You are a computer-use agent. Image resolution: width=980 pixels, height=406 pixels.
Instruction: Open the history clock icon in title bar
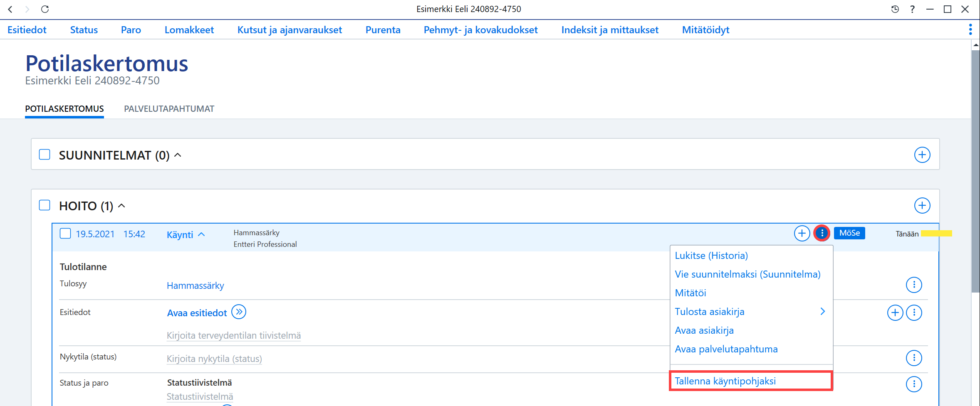pyautogui.click(x=895, y=9)
